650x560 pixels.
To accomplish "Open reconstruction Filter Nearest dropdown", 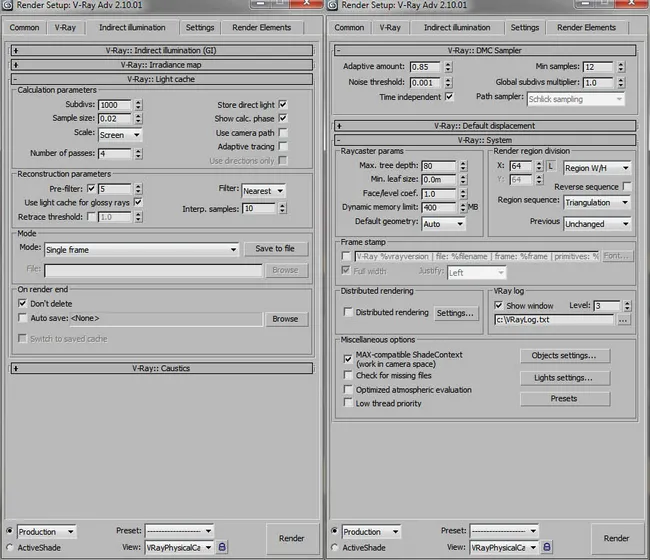I will [x=263, y=191].
